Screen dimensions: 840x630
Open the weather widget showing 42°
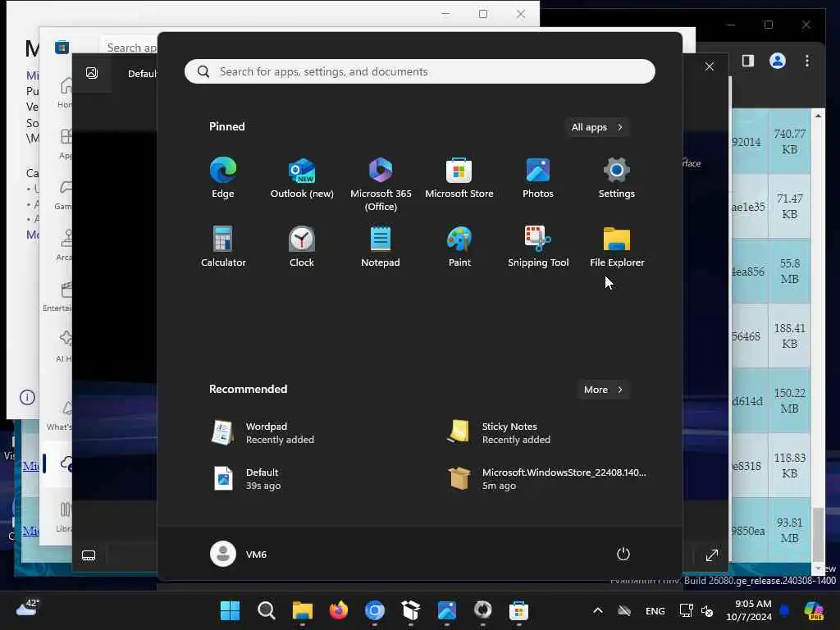pyautogui.click(x=27, y=608)
